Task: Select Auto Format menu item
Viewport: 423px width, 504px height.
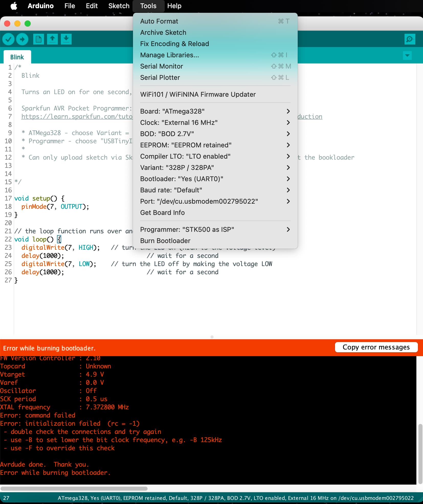Action: (x=159, y=21)
